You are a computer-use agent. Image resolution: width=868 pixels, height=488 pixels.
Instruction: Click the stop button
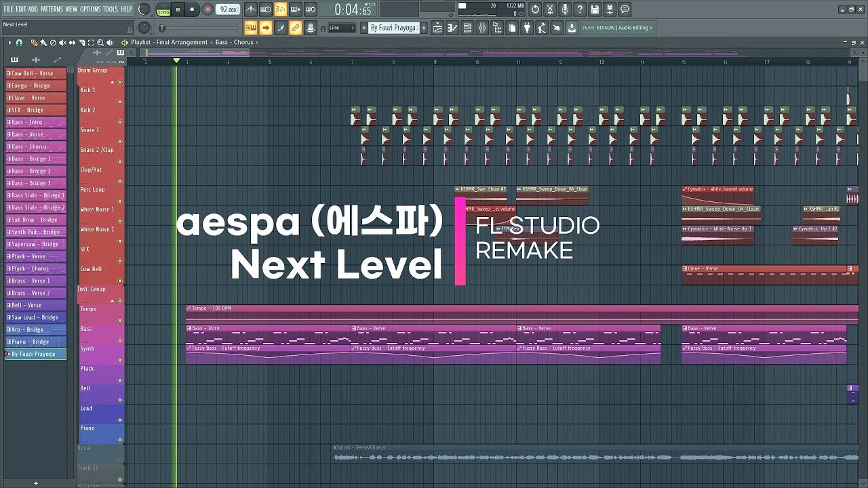click(193, 9)
